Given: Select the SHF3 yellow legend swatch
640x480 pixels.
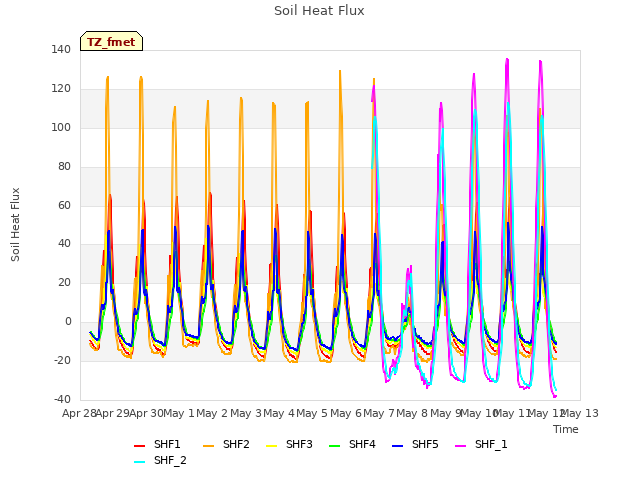Looking at the screenshot, I should click(271, 446).
